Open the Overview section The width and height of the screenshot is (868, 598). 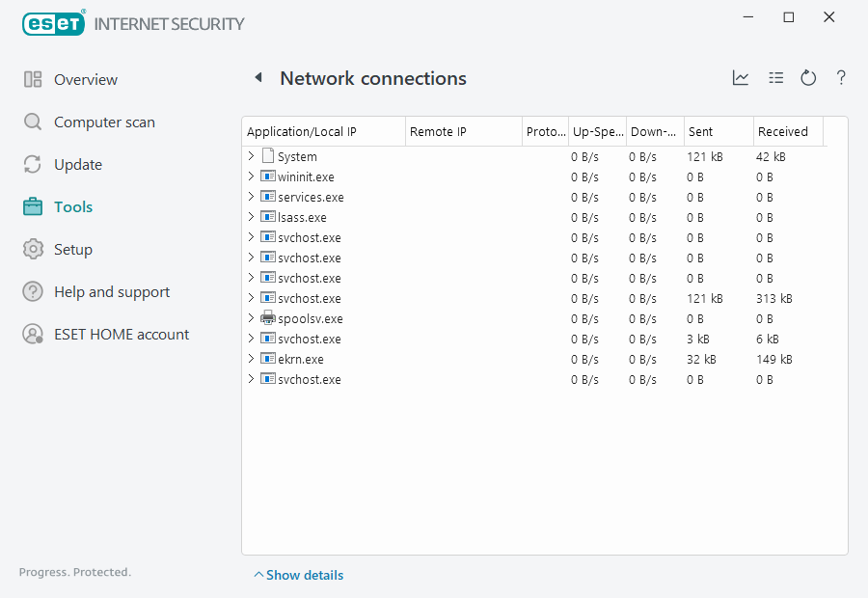click(x=85, y=80)
